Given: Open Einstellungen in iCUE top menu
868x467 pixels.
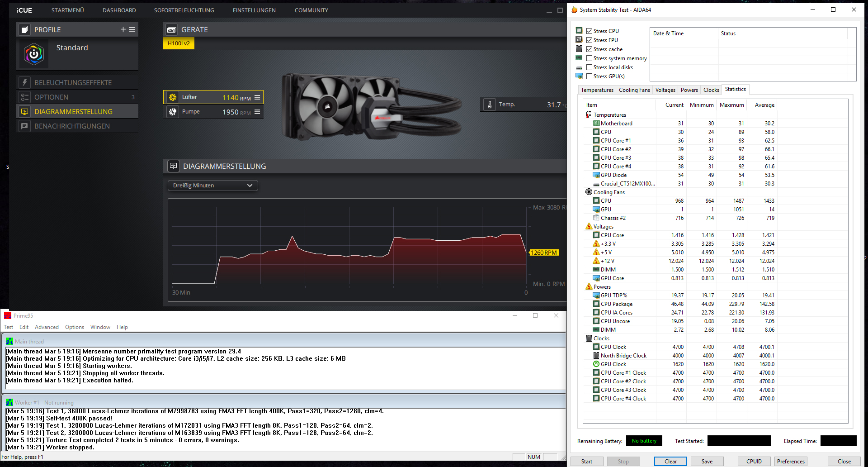Looking at the screenshot, I should point(254,10).
